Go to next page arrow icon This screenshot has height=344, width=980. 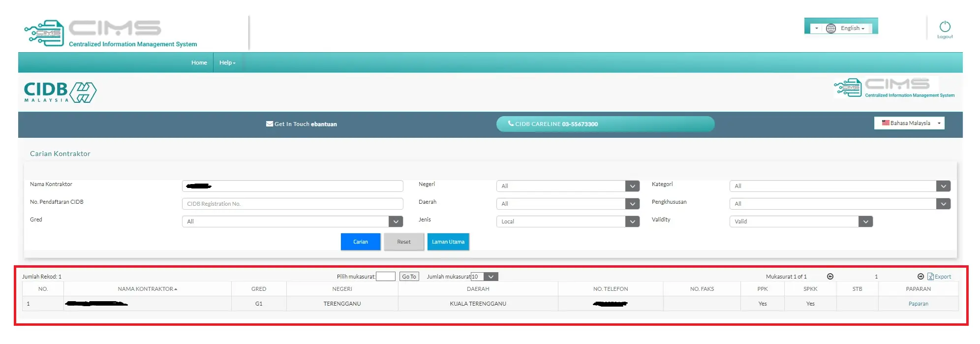tap(920, 277)
